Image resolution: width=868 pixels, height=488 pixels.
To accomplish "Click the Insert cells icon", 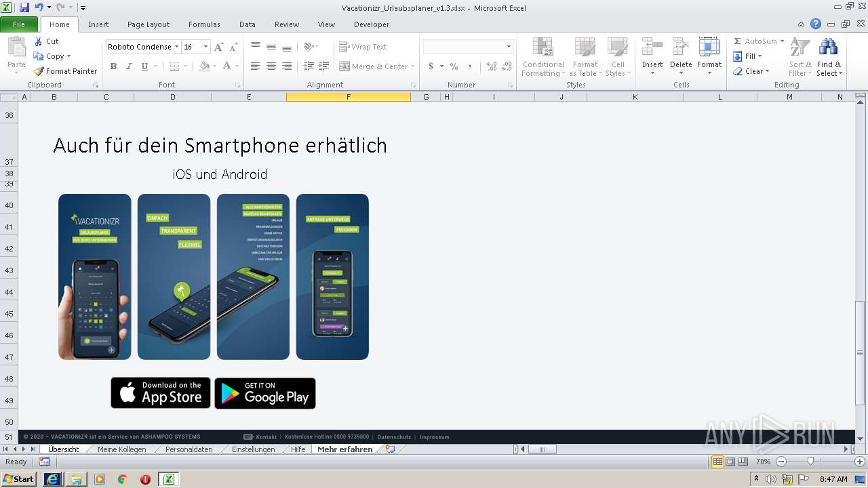I will (x=652, y=47).
